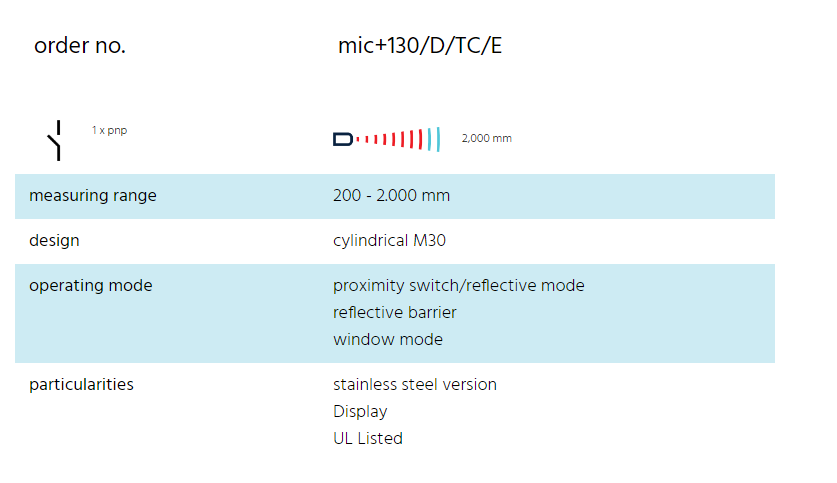Click the '2,000 mm' range label

coord(486,138)
